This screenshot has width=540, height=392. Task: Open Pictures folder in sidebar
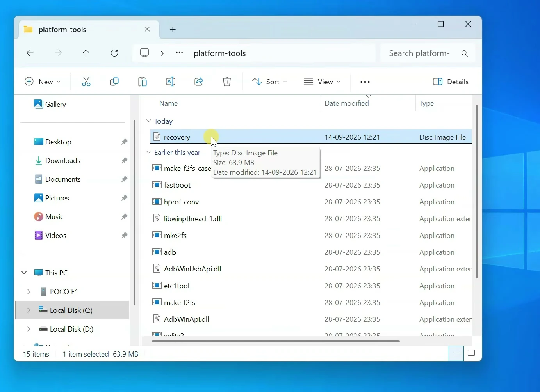(x=52, y=198)
